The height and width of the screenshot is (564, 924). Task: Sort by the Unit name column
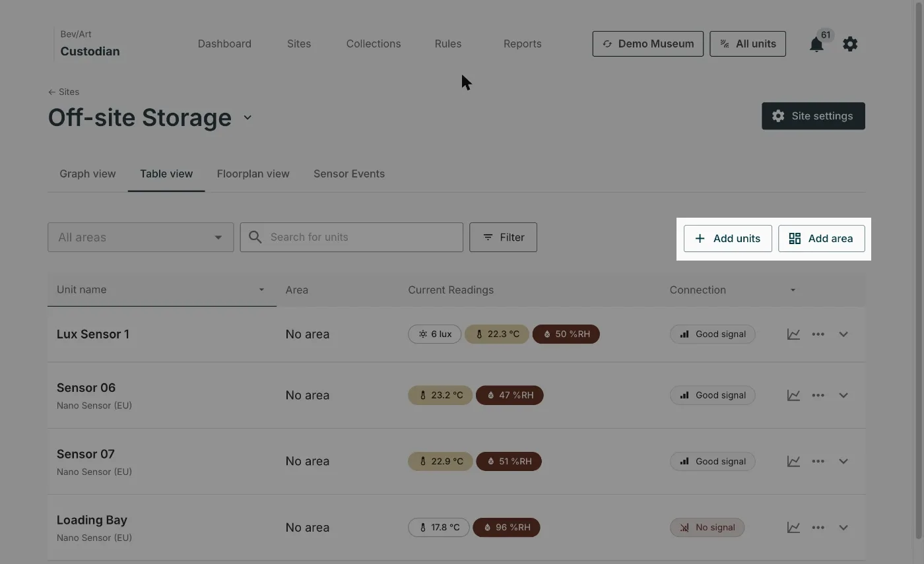point(162,290)
